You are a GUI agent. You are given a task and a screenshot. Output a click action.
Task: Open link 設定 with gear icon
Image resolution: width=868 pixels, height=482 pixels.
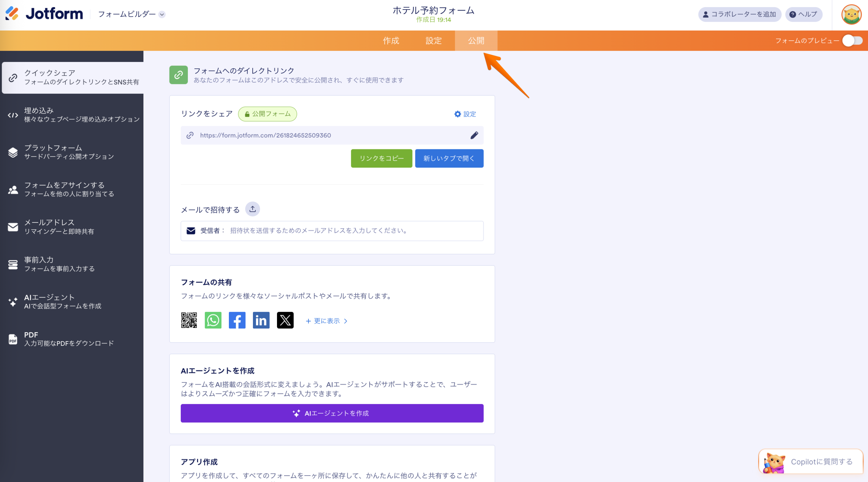click(465, 114)
